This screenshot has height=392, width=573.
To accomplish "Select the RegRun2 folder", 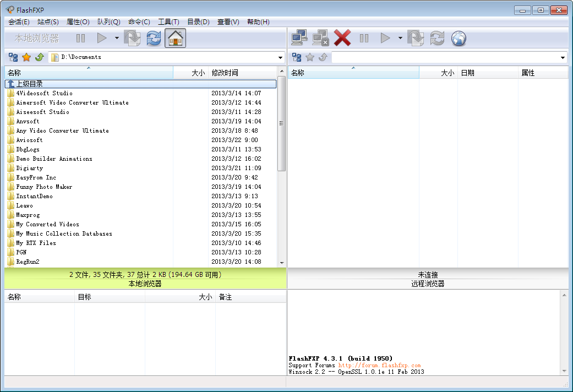I will pos(141,262).
